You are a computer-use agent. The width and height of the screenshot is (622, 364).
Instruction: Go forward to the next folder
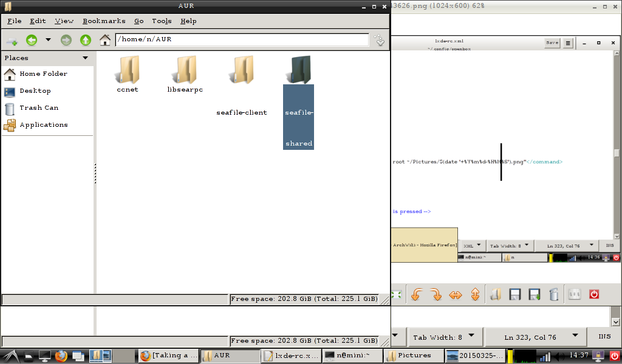(66, 40)
